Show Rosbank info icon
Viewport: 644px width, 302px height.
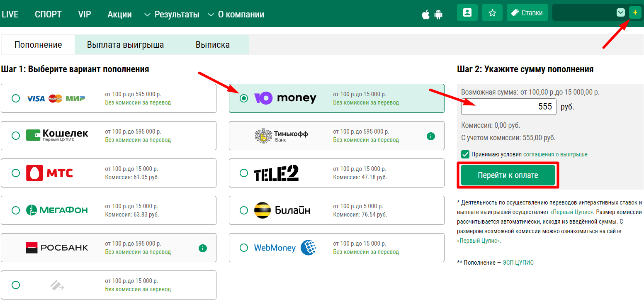pyautogui.click(x=203, y=248)
